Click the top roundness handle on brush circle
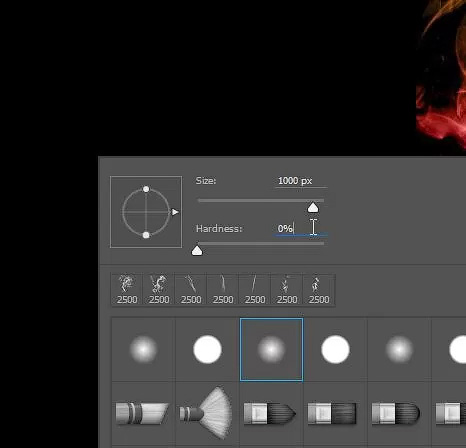The height and width of the screenshot is (448, 466). 146,189
